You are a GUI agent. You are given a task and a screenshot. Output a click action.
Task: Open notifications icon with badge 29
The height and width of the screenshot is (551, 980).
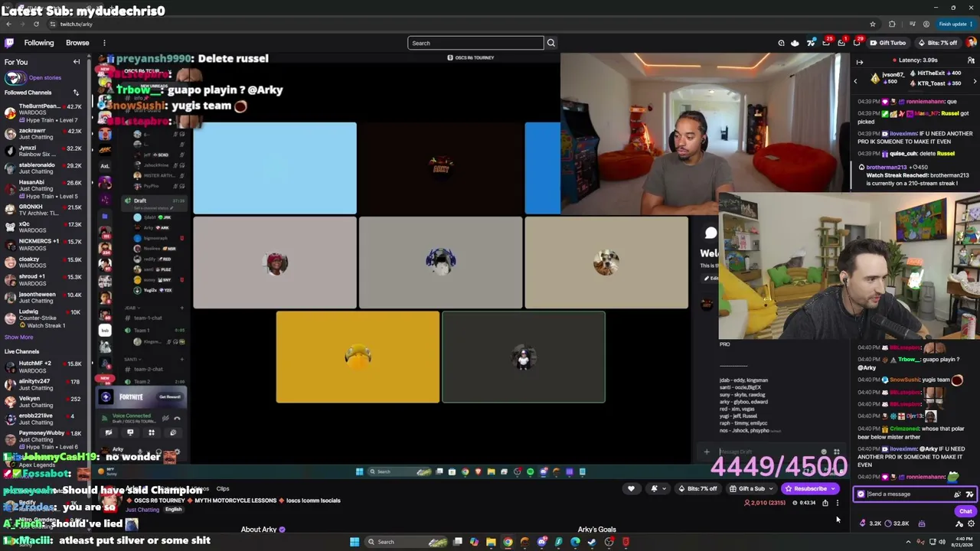coord(857,43)
